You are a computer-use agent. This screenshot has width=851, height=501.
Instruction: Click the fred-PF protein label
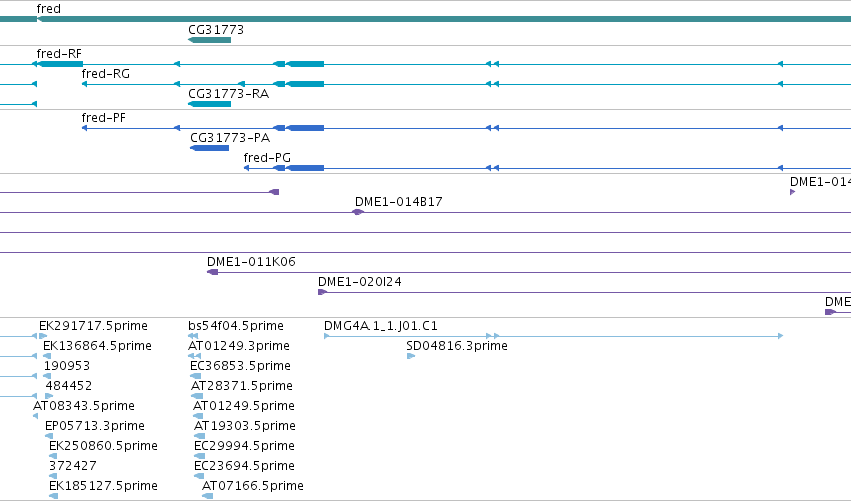[104, 118]
